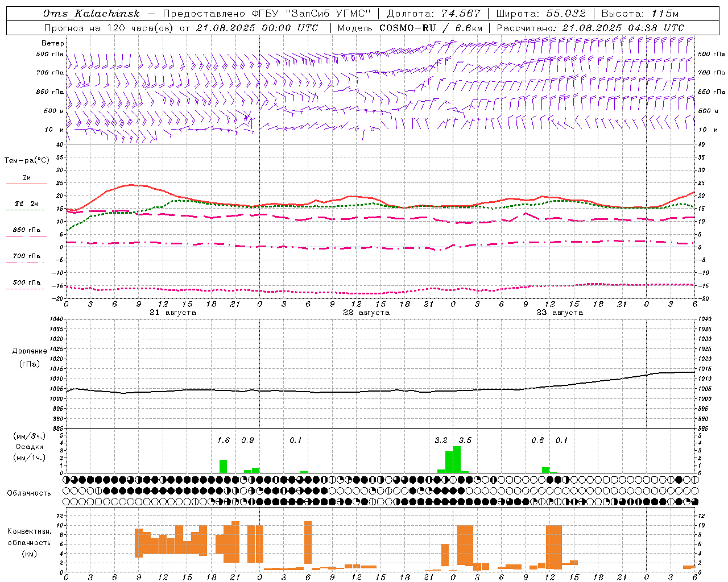Click the station name Oms_Kalachinsk
The height and width of the screenshot is (582, 728).
pos(91,14)
